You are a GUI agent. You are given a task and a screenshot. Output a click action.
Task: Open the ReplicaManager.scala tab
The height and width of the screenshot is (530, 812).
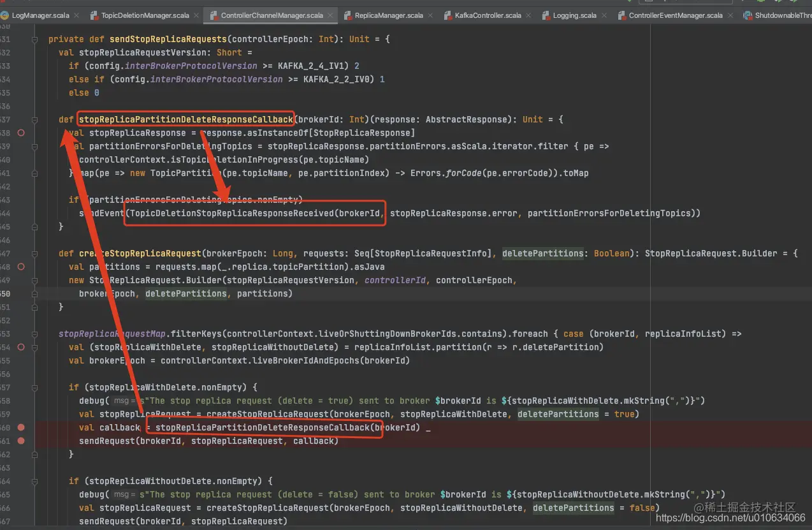(x=389, y=15)
